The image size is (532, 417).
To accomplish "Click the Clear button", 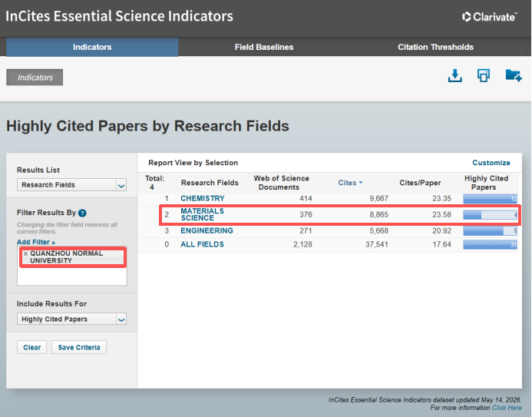I will click(x=32, y=347).
